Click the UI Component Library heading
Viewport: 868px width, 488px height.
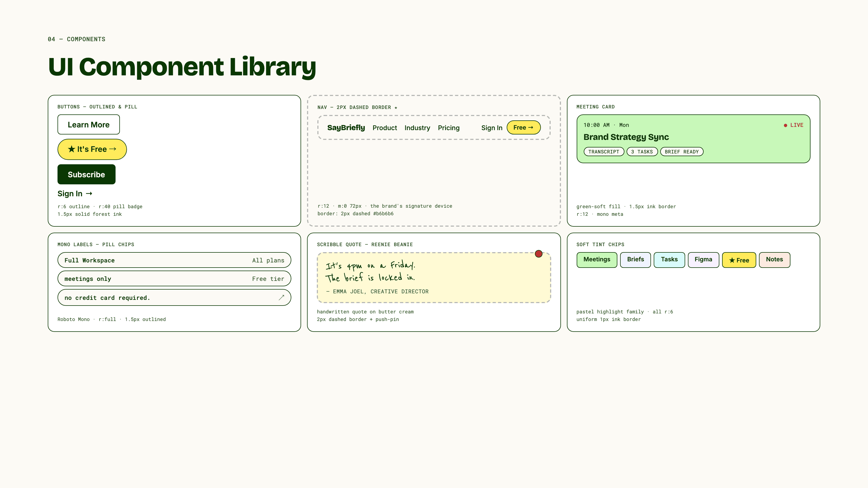(x=182, y=67)
